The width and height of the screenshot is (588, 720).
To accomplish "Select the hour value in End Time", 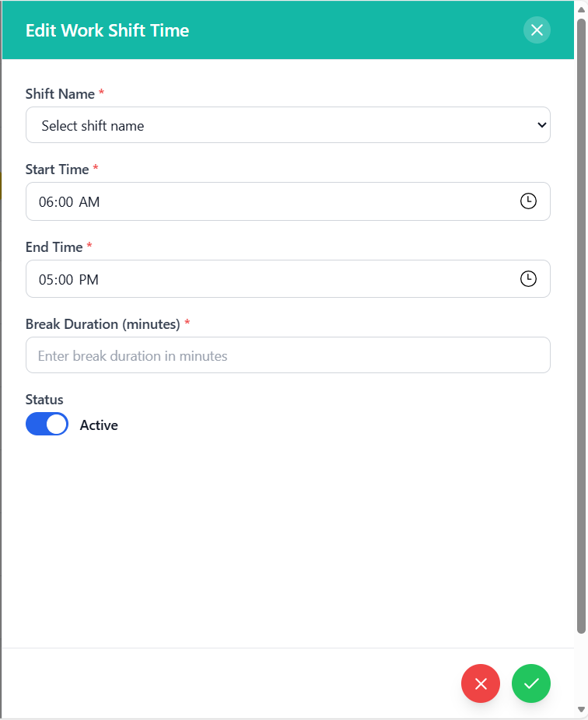I will click(x=45, y=279).
